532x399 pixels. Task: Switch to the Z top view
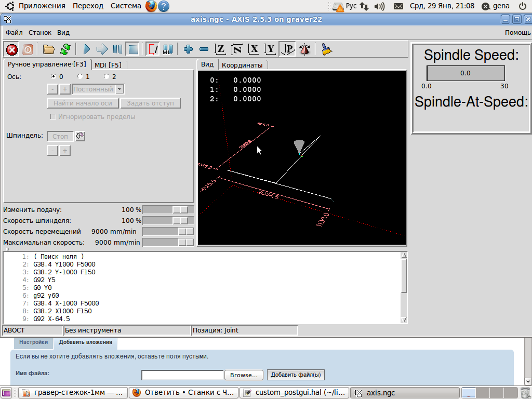(220, 49)
